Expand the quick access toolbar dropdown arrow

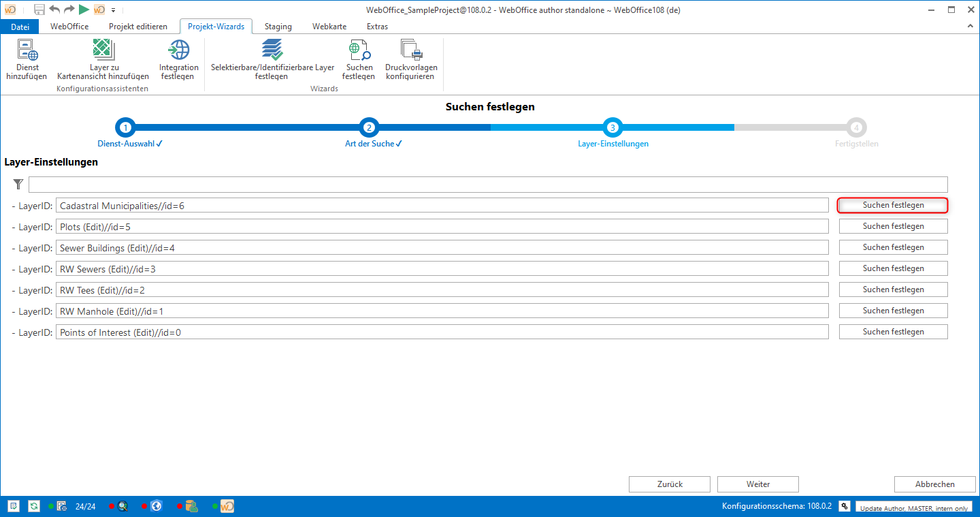pos(114,10)
